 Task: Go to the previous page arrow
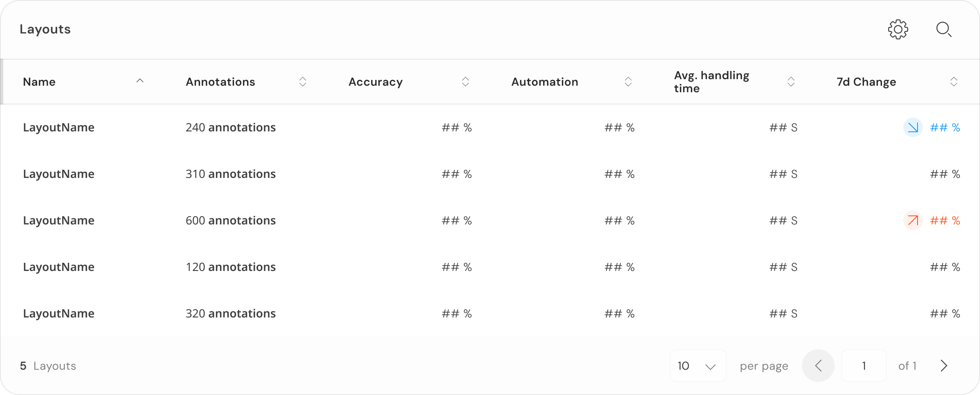point(818,366)
